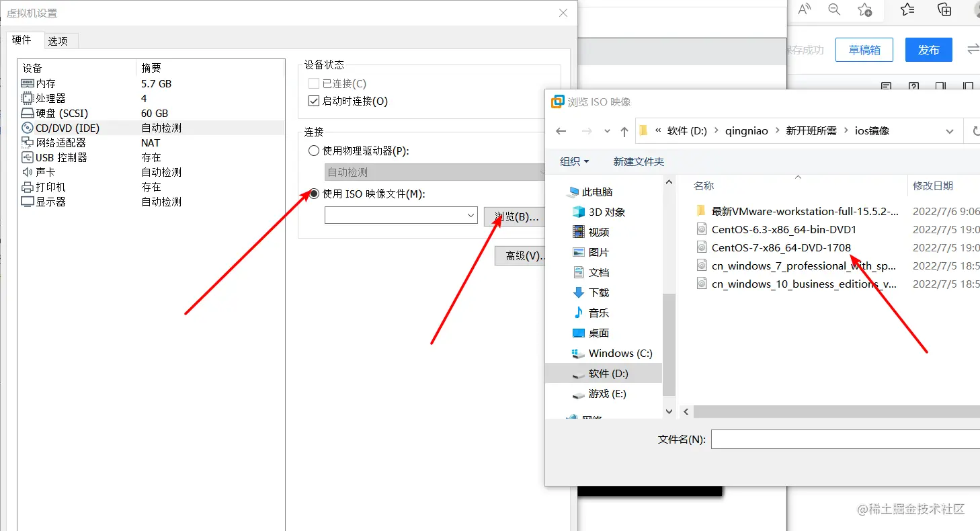Select the USB 控制器 device row

pos(153,157)
